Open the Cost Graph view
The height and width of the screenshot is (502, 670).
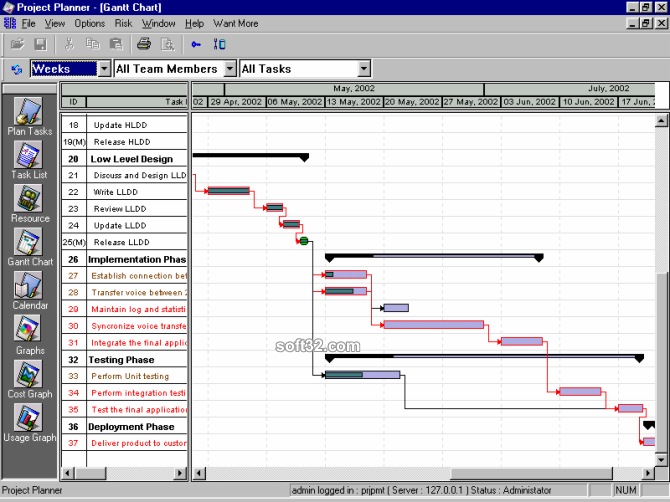click(29, 374)
